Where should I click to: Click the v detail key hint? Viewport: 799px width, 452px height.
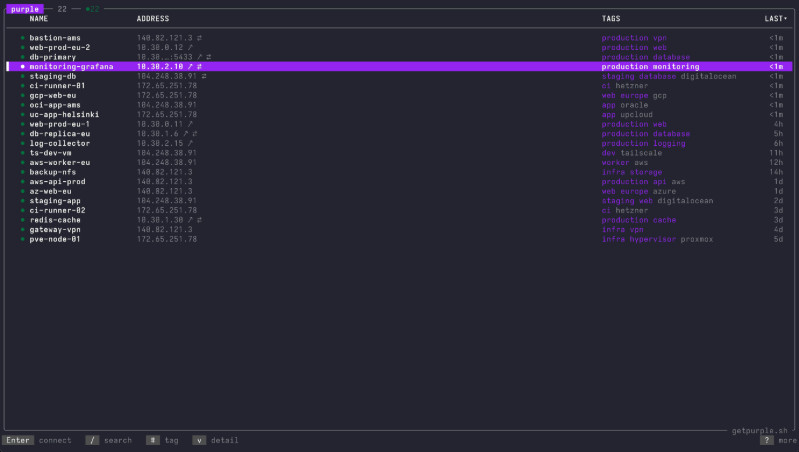(x=216, y=440)
